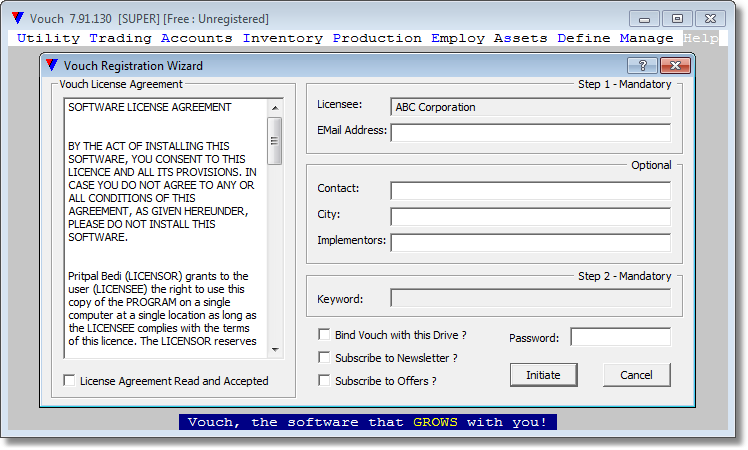The height and width of the screenshot is (450, 748).
Task: Click the license text scroll down arrow
Action: (275, 350)
